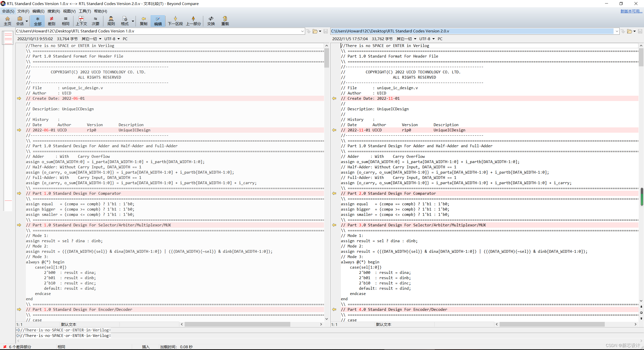644x350 pixels.
Task: Click the left pane browse folder icon
Action: pos(315,31)
